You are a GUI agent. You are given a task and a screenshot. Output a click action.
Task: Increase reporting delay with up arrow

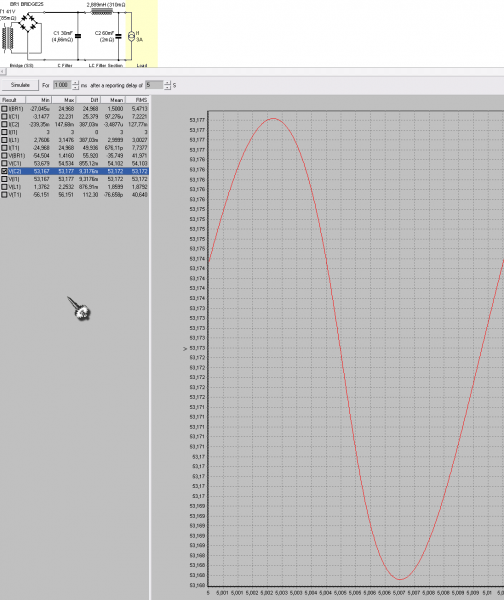coord(167,83)
